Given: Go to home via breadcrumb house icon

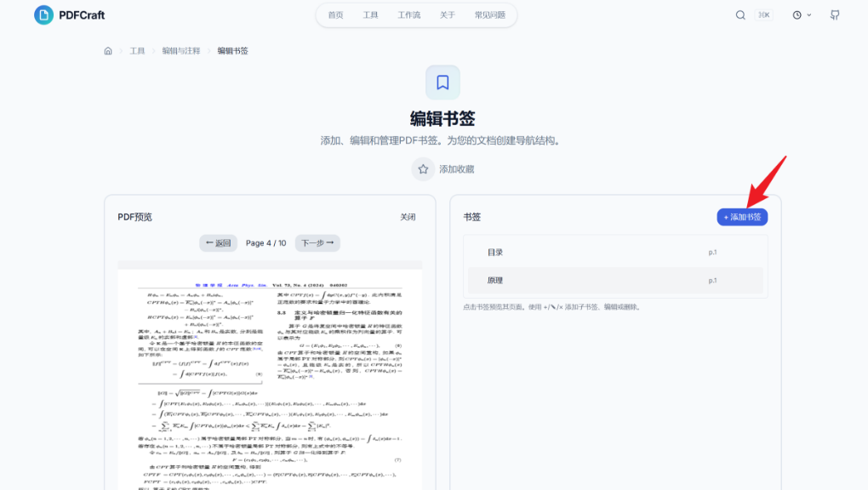Looking at the screenshot, I should pyautogui.click(x=108, y=51).
